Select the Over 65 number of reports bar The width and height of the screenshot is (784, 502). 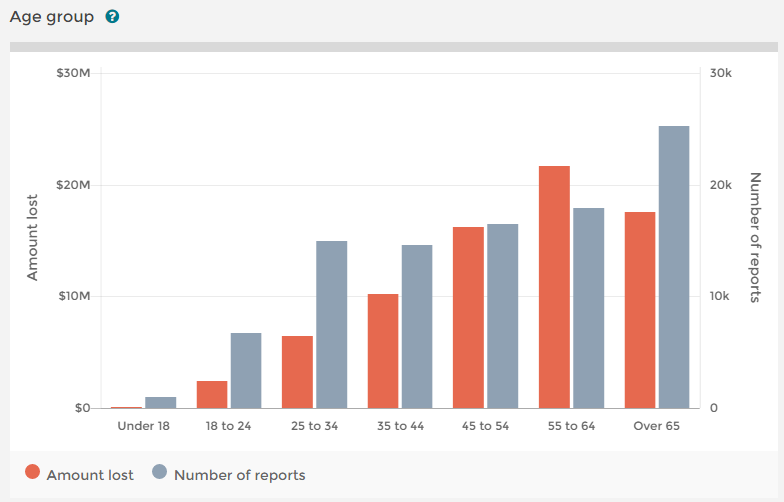[x=674, y=267]
